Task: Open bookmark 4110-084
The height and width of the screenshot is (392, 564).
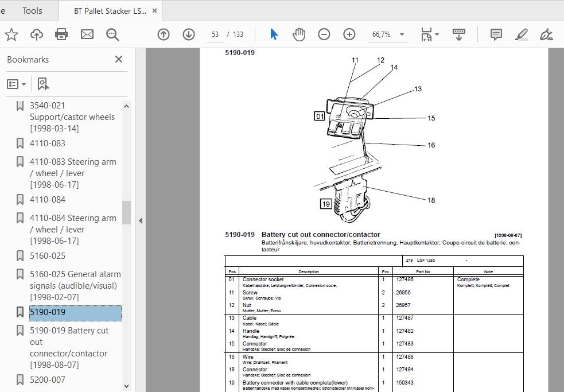Action: pos(48,199)
